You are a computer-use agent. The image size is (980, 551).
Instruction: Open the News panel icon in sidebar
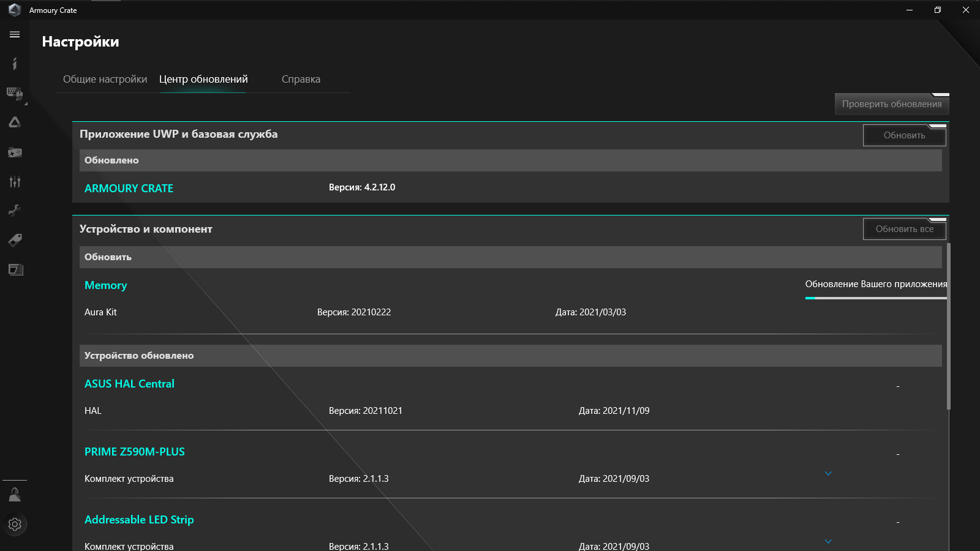click(15, 269)
